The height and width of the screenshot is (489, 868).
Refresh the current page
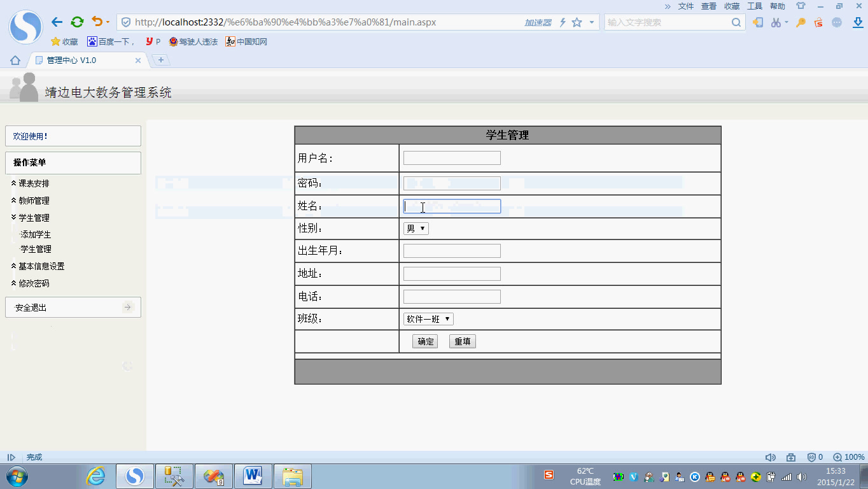[x=77, y=21]
